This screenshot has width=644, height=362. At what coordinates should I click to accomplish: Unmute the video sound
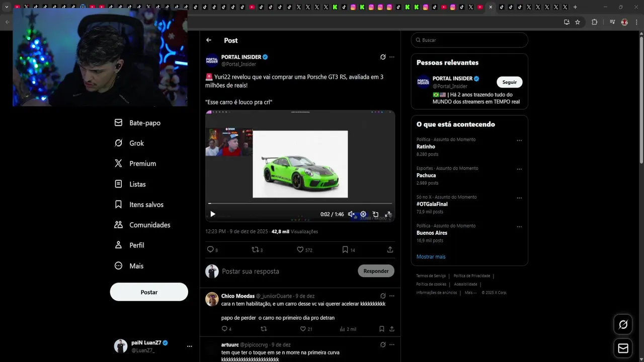tap(351, 214)
